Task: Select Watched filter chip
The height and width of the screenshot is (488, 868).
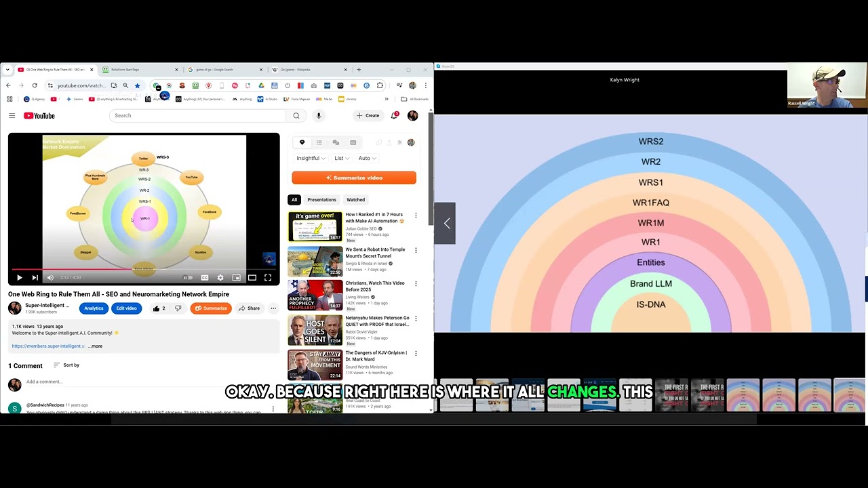Action: [355, 200]
